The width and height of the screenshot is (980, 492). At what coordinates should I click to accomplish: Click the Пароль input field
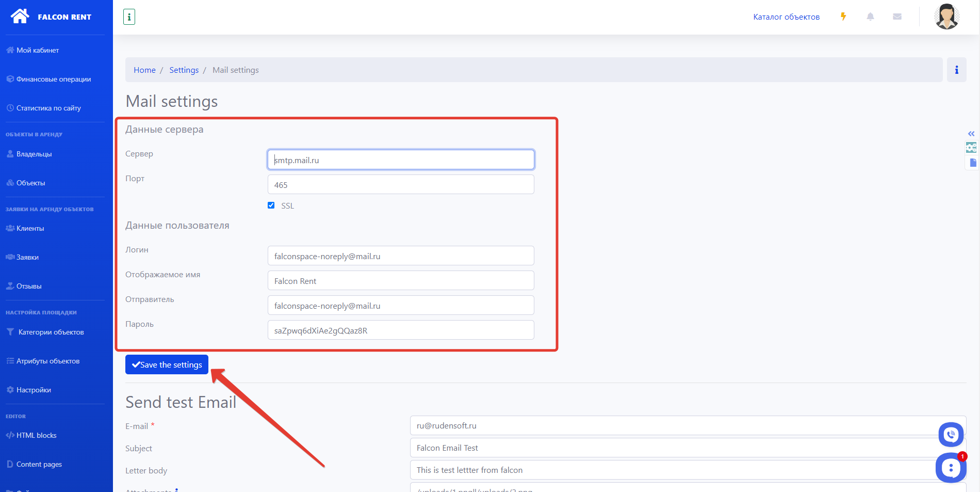(400, 330)
